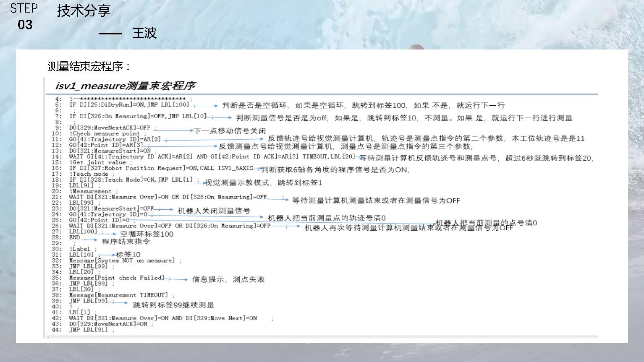
Task: Click "JMP LBL[99]" on line 33
Action: point(89,266)
